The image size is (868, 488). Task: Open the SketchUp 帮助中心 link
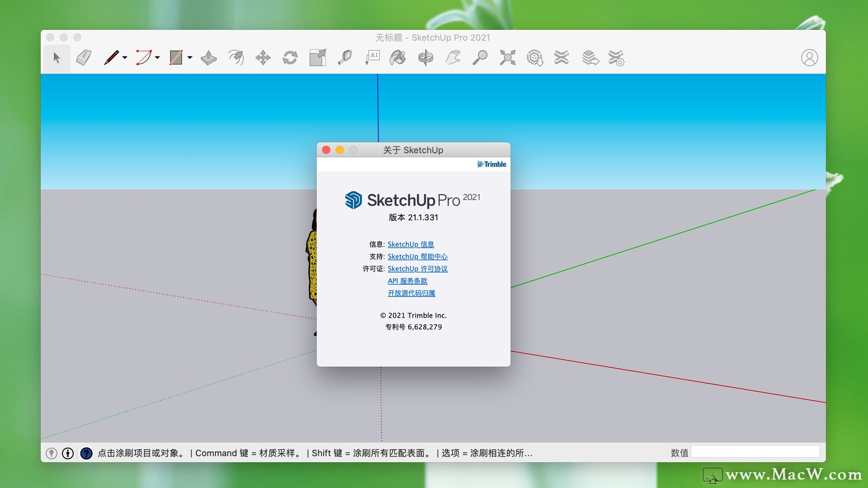(x=417, y=257)
